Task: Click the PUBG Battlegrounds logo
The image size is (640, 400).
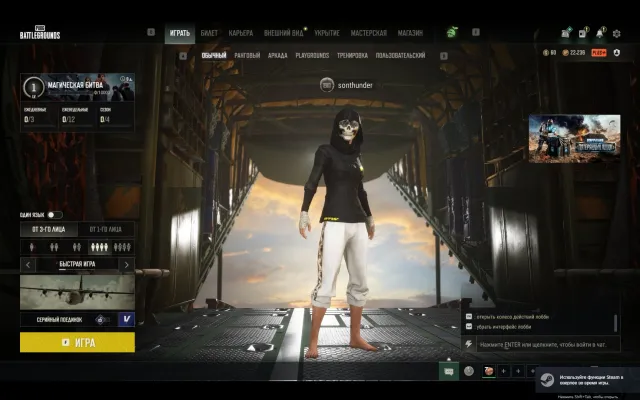Action: 40,33
